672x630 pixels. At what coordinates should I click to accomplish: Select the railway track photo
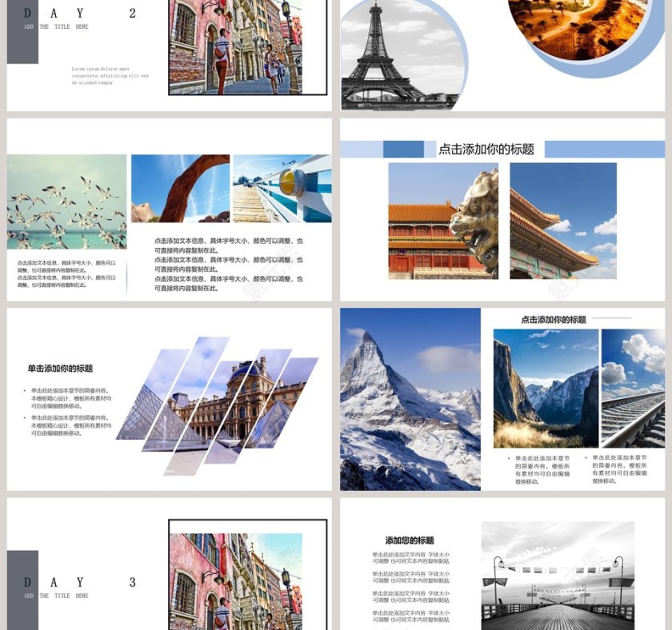(633, 389)
